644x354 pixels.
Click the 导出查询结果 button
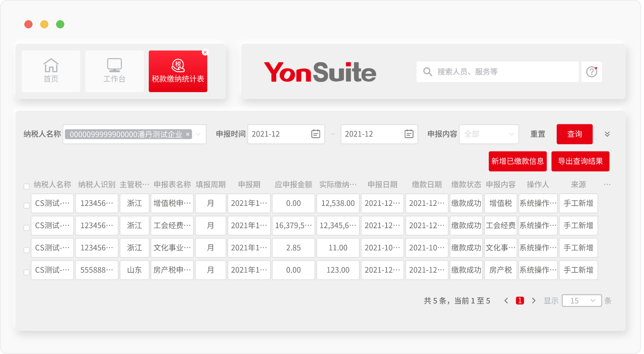pos(580,161)
